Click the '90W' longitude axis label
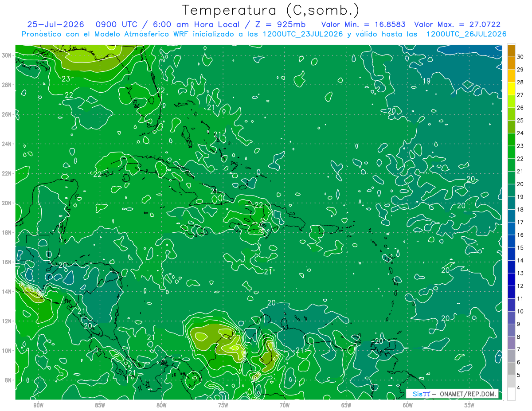 38,405
